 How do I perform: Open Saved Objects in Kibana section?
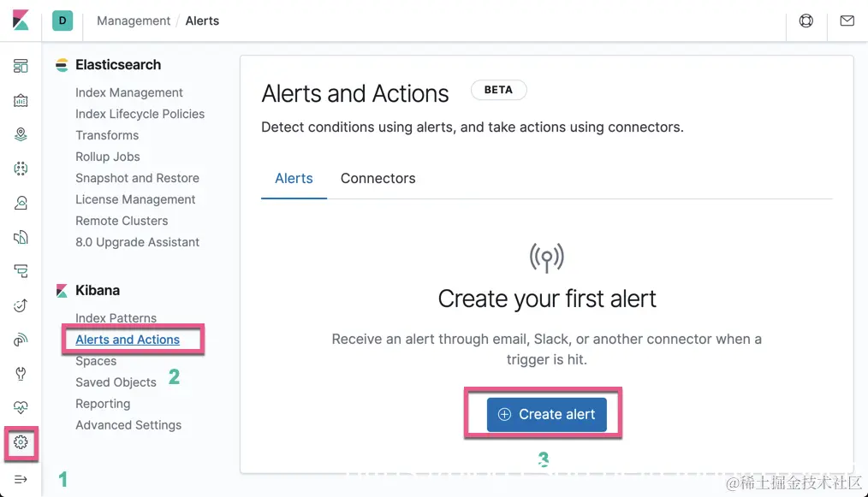[116, 382]
